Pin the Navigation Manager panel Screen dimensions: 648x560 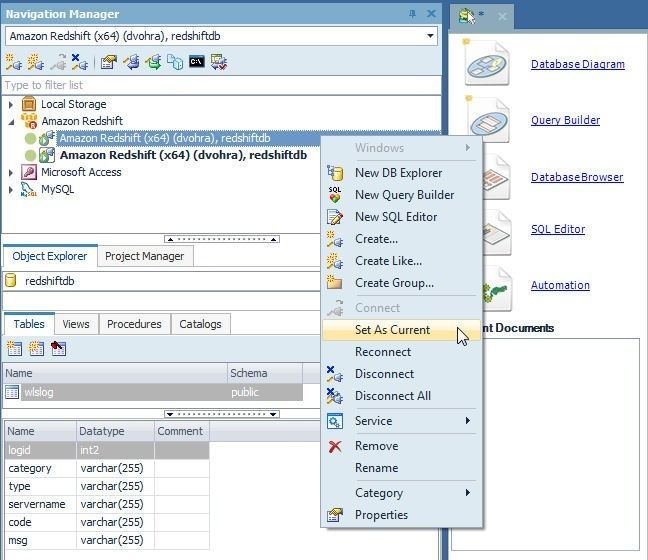(412, 14)
